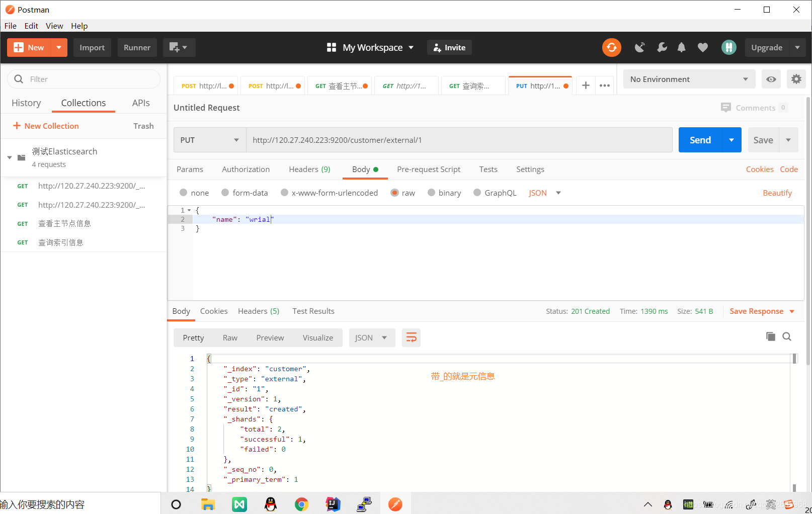Viewport: 812px width, 514px height.
Task: Open the Save button dropdown arrow
Action: 788,140
